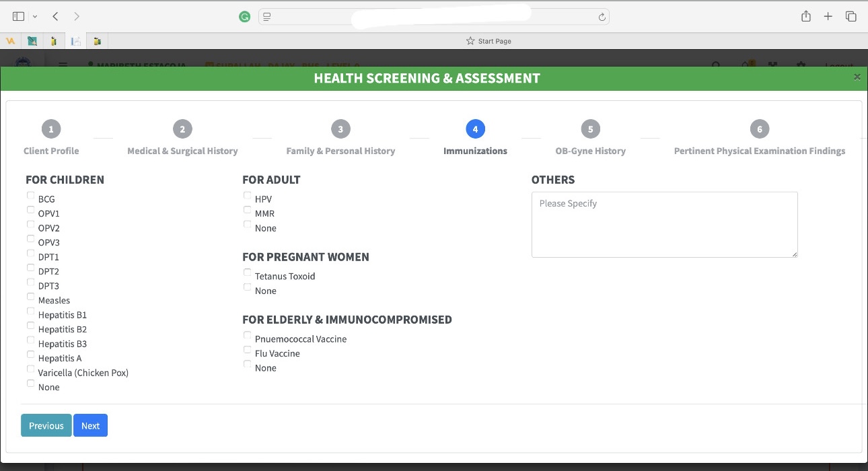This screenshot has height=471, width=868.
Task: Check the Hepatitis B1 checkbox
Action: pyautogui.click(x=30, y=311)
